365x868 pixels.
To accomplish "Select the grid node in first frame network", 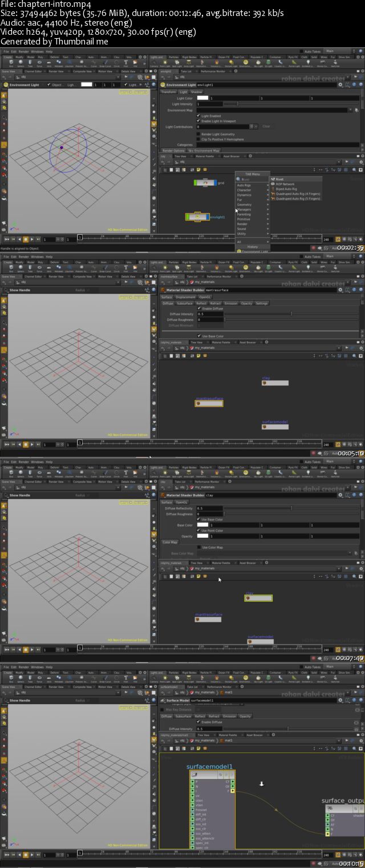I will (205, 183).
